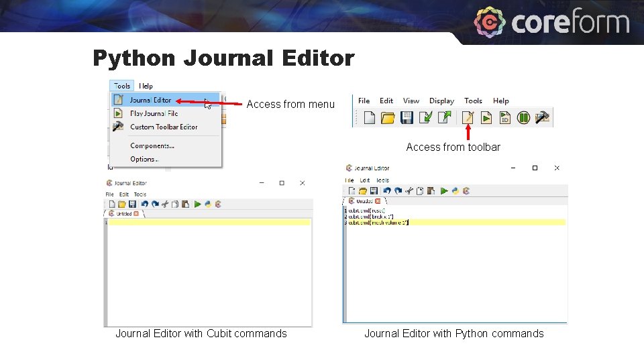
Task: Click Undo arrow in Python-commands Journal Editor
Action: tap(387, 191)
